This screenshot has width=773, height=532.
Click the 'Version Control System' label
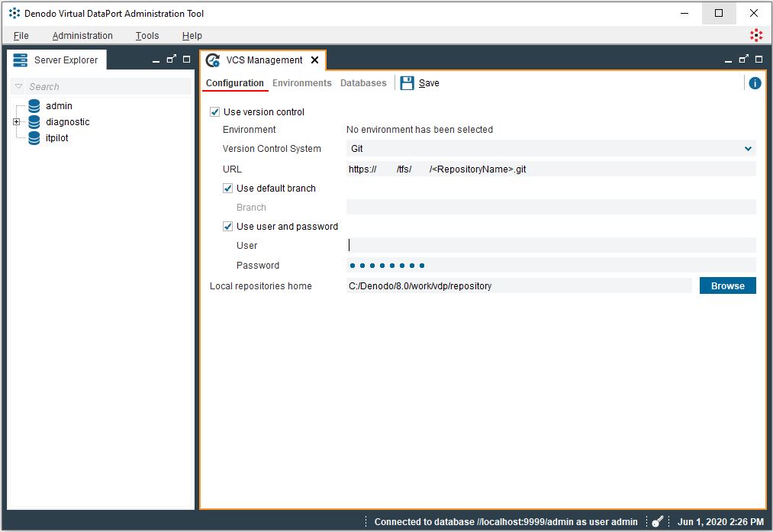click(272, 148)
